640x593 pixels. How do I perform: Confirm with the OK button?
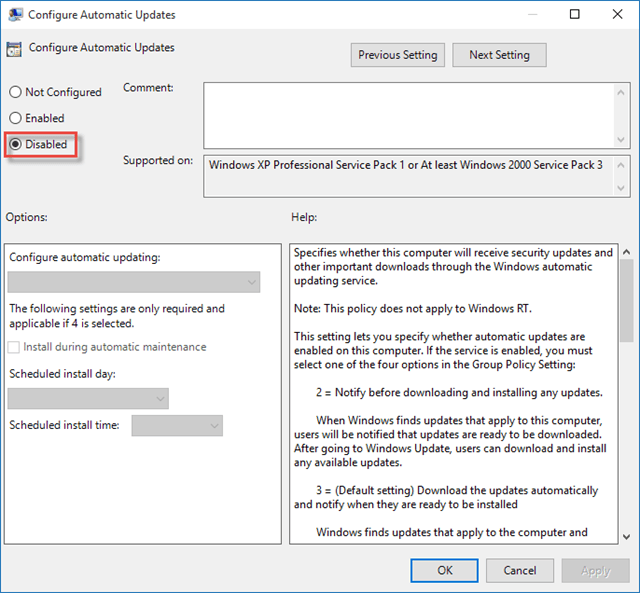(444, 570)
